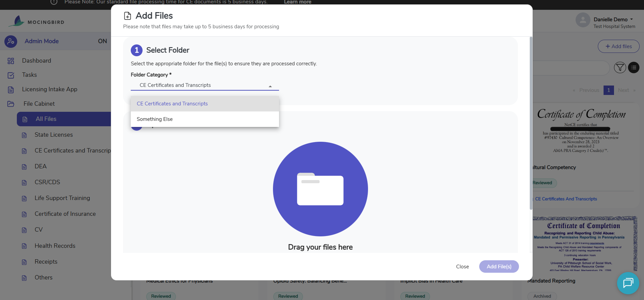Open the chat support widget
This screenshot has width=644, height=300.
tap(628, 283)
